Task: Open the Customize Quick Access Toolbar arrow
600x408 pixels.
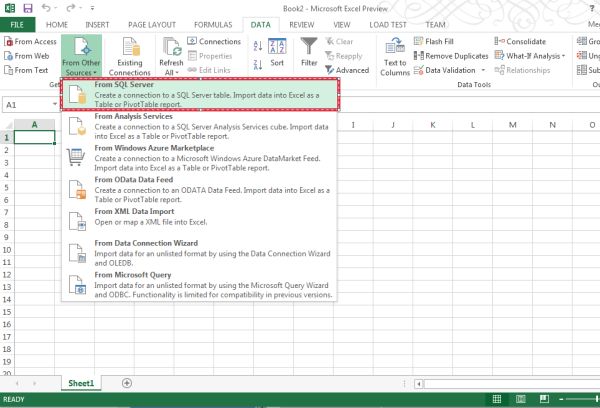Action: (93, 8)
